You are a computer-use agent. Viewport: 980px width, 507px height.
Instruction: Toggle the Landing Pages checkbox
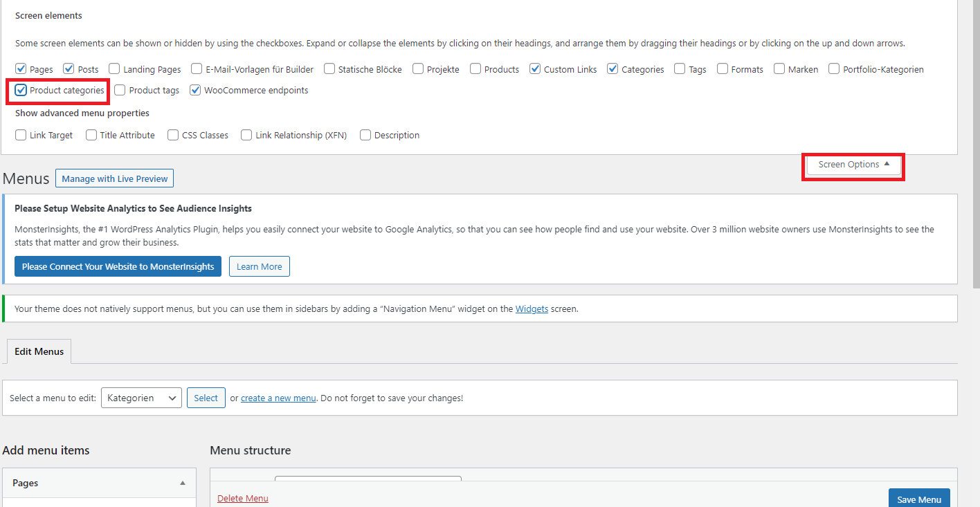click(x=115, y=69)
